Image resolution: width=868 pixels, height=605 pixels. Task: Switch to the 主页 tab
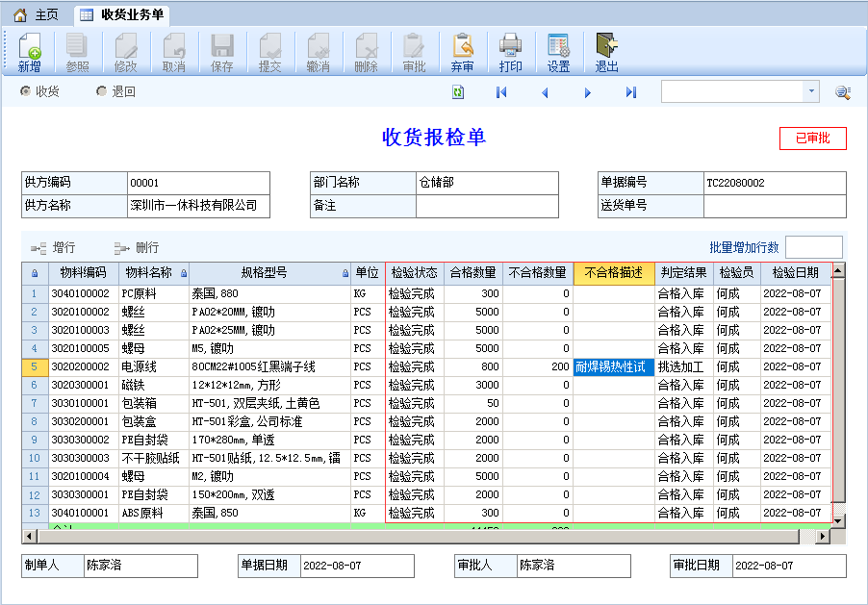point(37,15)
